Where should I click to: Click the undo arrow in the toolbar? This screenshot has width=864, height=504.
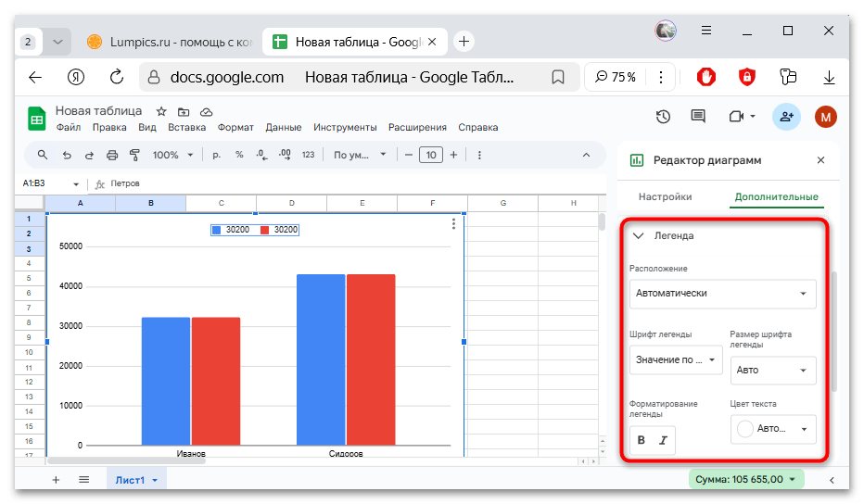point(67,155)
